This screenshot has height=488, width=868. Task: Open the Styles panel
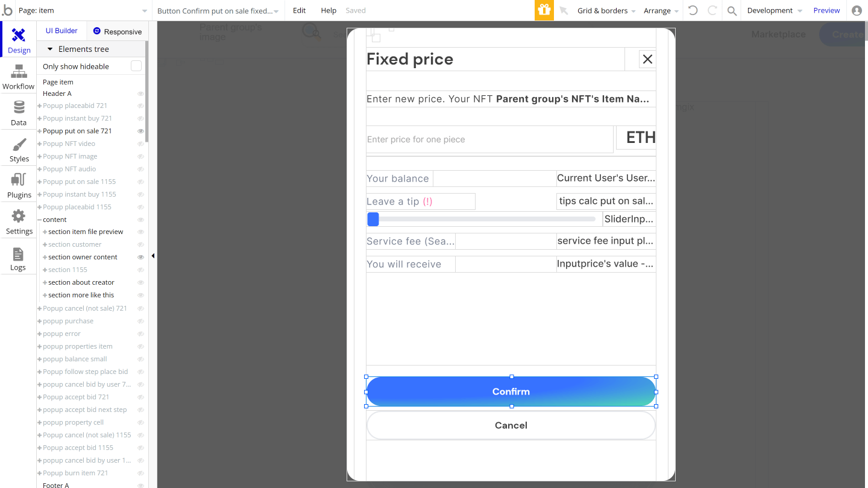18,150
